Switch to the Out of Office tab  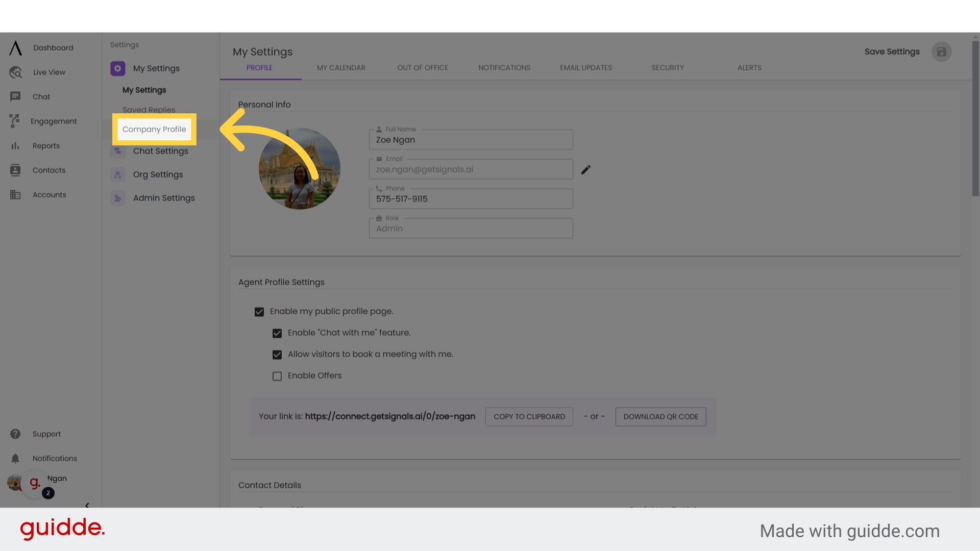pyautogui.click(x=423, y=68)
